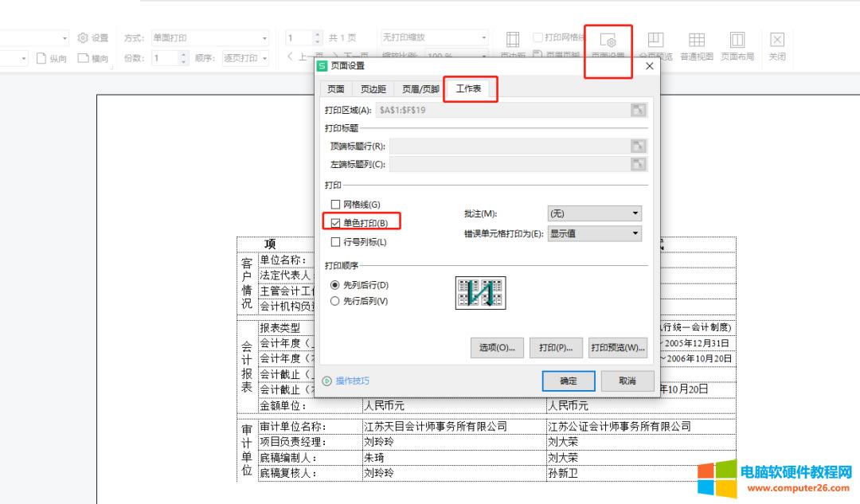The height and width of the screenshot is (504, 860).
Task: Expand the 批注(M) dropdown
Action: point(594,213)
